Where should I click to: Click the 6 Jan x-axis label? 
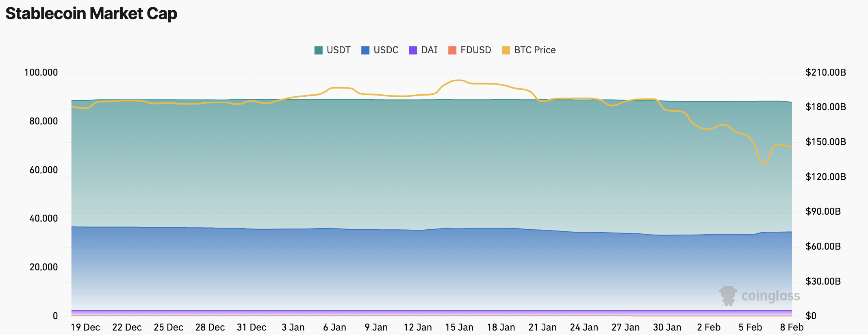tap(334, 327)
